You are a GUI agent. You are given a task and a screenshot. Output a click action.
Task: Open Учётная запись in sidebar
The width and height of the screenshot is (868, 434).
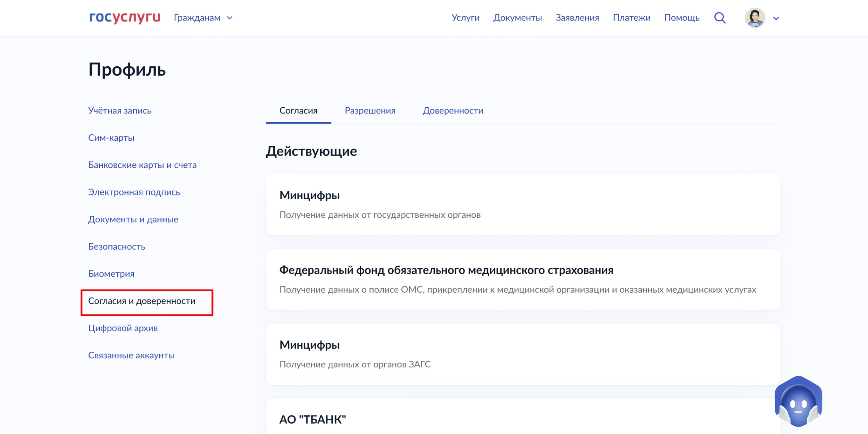(119, 111)
